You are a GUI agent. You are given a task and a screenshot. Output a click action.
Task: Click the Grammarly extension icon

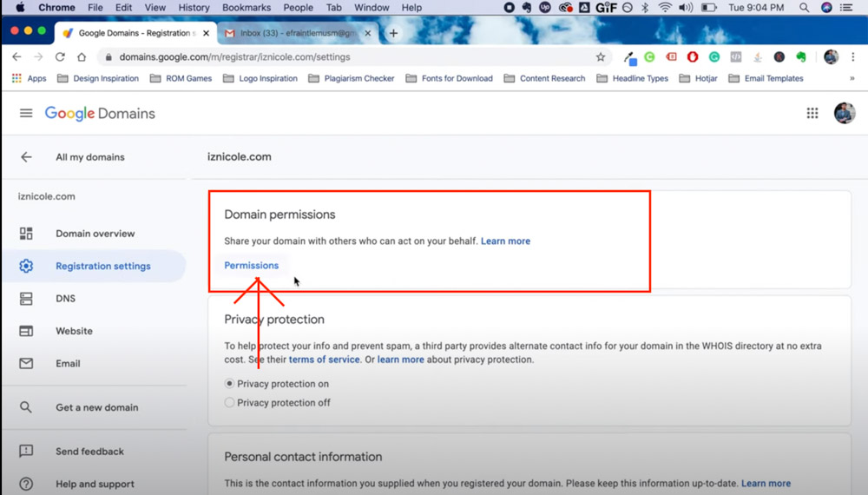714,56
